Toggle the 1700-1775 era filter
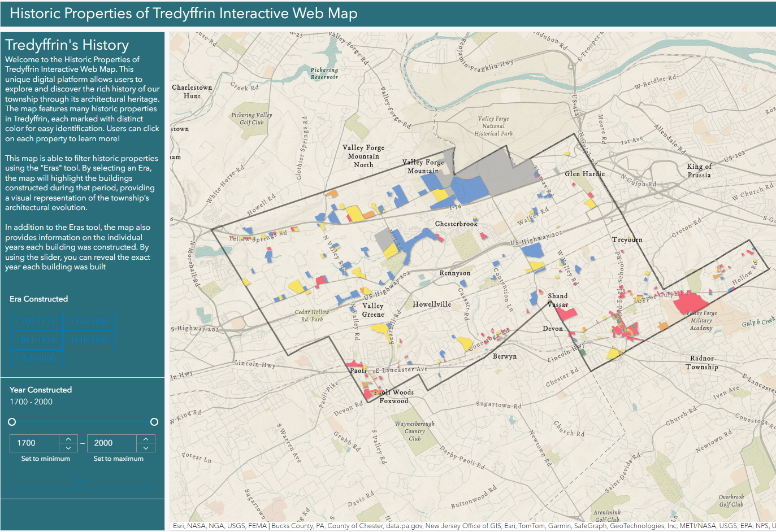Screen dimensions: 776x532 37,321
